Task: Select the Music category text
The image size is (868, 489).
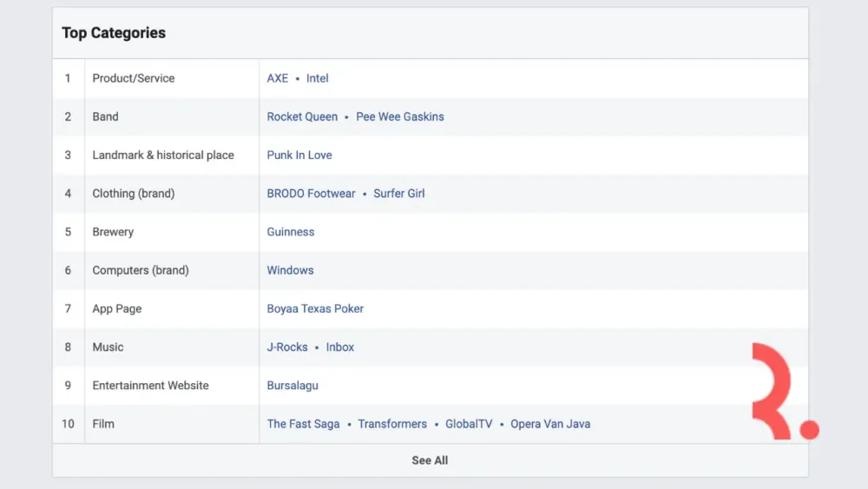Action: (108, 347)
